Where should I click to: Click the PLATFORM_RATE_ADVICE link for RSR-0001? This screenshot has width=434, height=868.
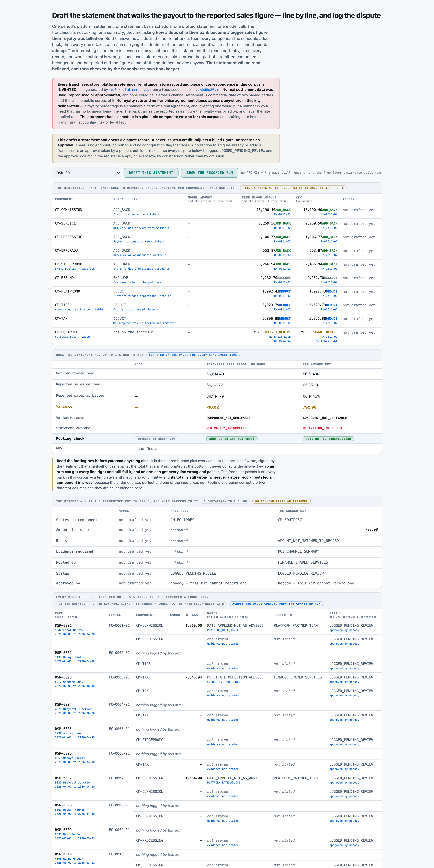pyautogui.click(x=224, y=630)
